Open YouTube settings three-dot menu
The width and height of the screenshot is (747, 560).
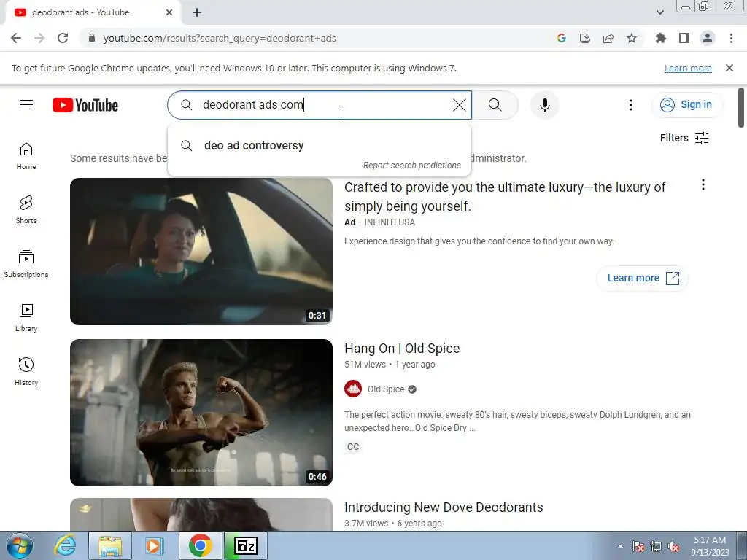point(631,105)
